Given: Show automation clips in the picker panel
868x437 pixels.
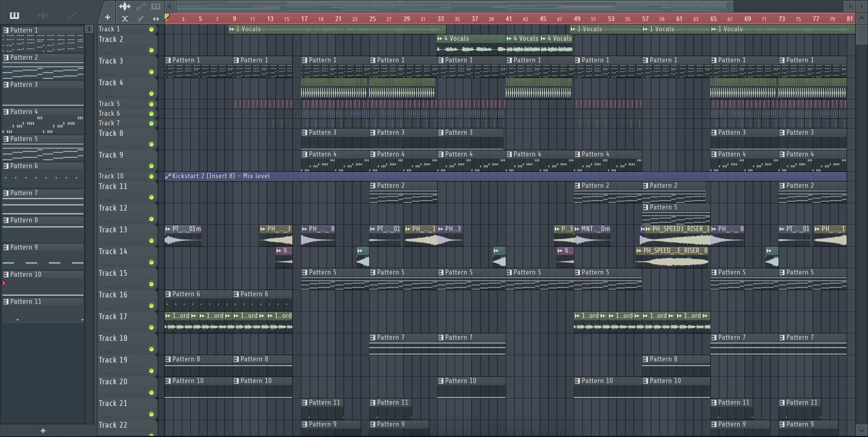Looking at the screenshot, I should 72,15.
